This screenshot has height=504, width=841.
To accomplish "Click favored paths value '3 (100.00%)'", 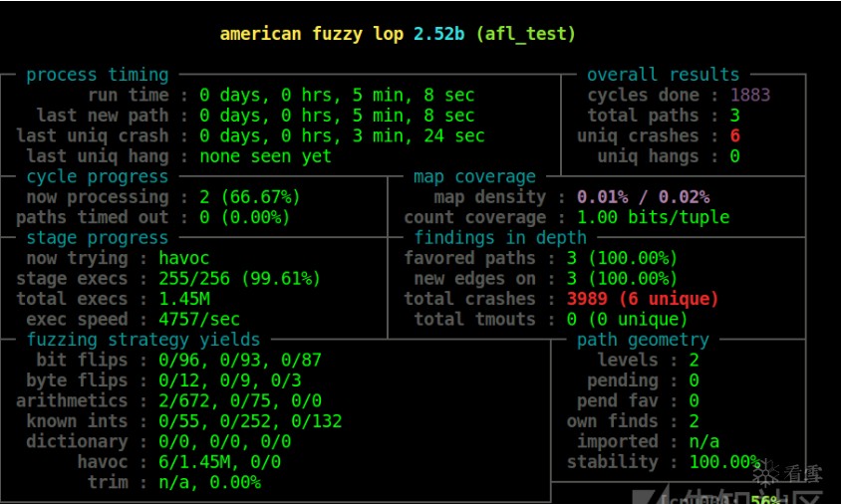I will pos(622,258).
